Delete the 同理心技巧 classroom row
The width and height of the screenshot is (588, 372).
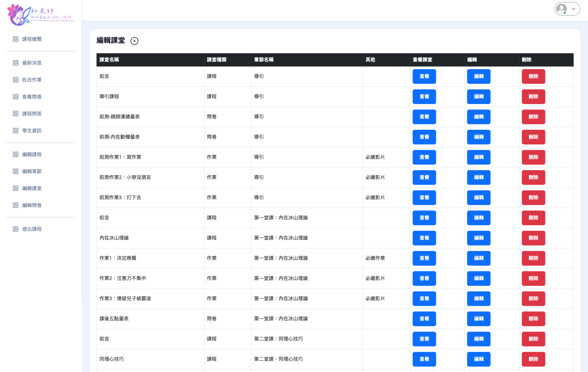pos(533,359)
